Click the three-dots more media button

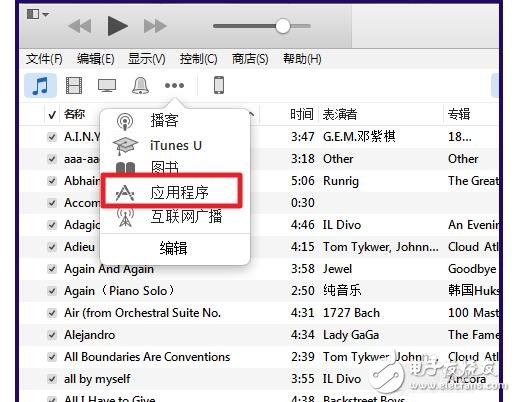point(174,86)
